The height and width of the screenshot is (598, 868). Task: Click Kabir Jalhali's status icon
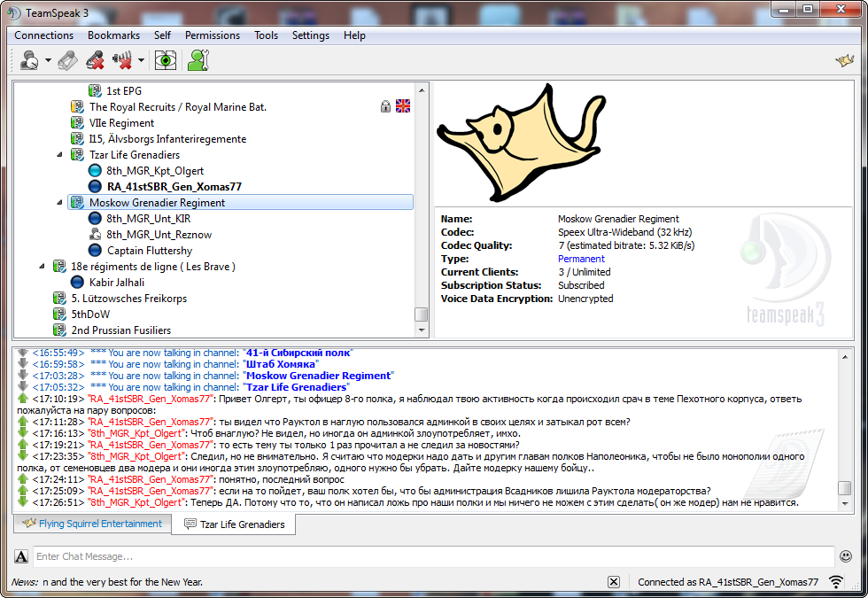click(78, 283)
